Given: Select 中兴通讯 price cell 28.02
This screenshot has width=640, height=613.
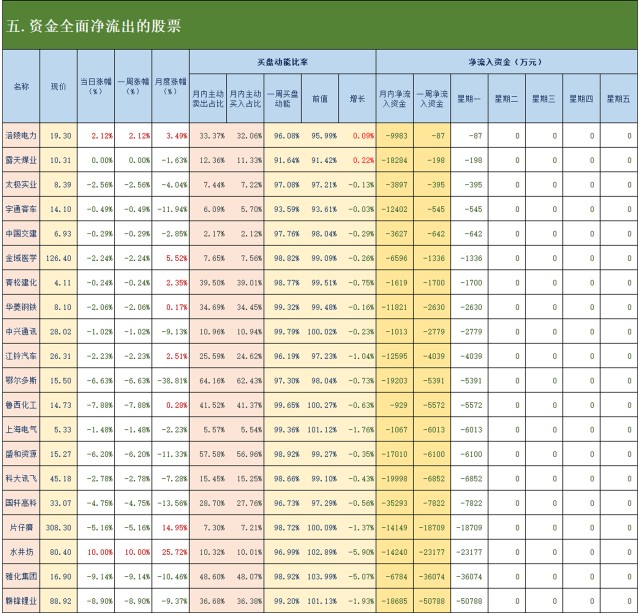Looking at the screenshot, I should tap(59, 305).
